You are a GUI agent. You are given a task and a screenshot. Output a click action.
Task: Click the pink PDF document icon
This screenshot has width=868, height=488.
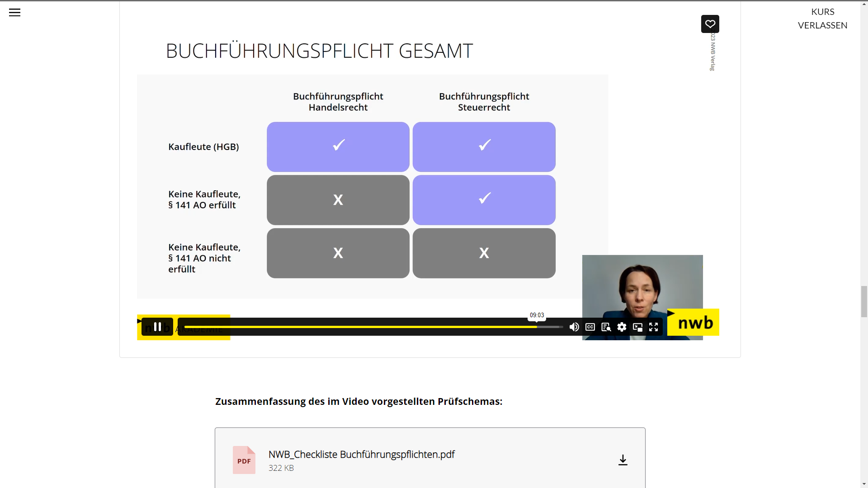point(244,460)
